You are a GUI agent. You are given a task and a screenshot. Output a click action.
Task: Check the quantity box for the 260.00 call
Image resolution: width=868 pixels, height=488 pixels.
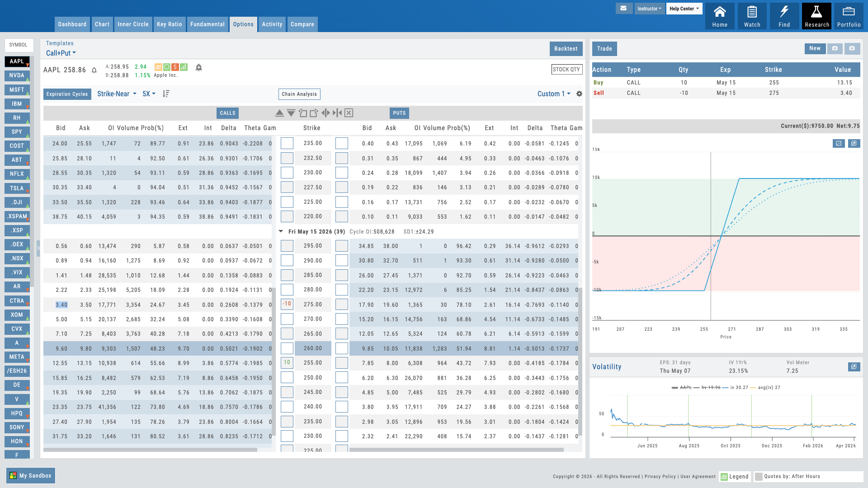click(x=287, y=348)
